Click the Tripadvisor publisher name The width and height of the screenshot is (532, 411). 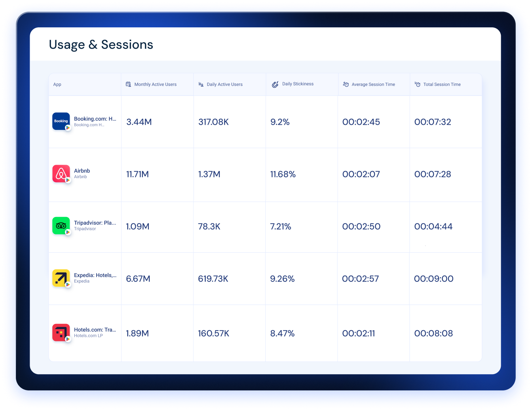(x=85, y=229)
